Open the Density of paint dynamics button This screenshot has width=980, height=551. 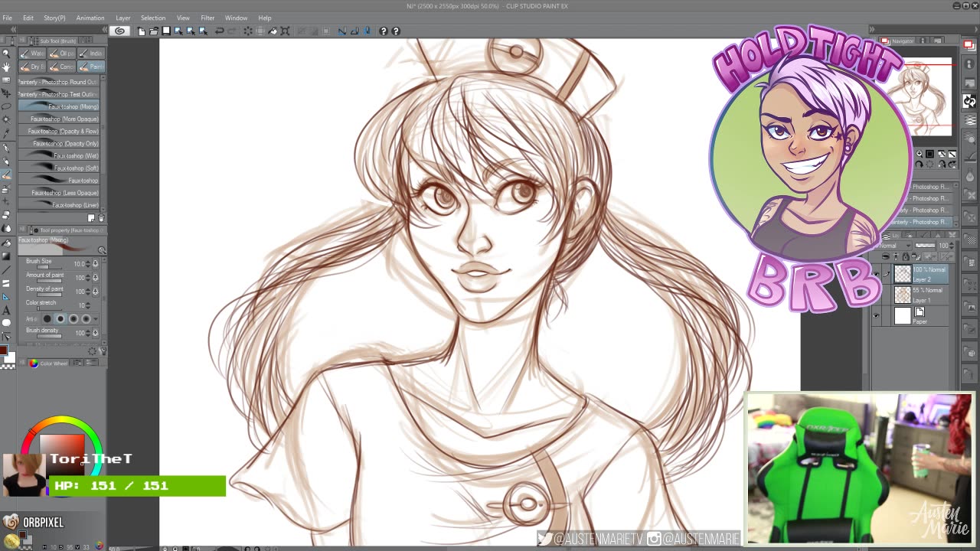pos(96,292)
